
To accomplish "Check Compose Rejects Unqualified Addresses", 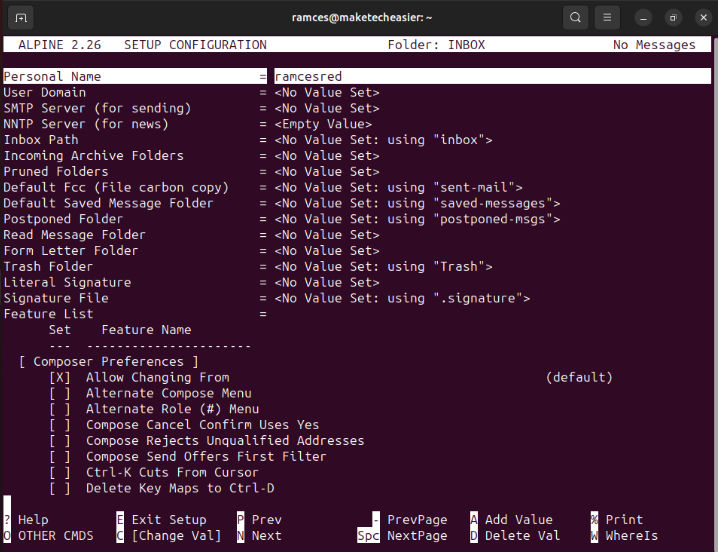I will click(x=60, y=441).
